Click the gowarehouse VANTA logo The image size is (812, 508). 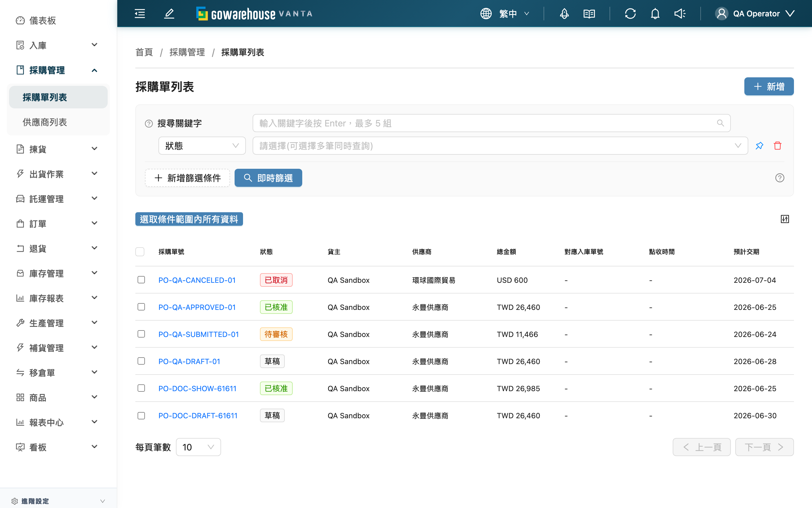point(254,14)
